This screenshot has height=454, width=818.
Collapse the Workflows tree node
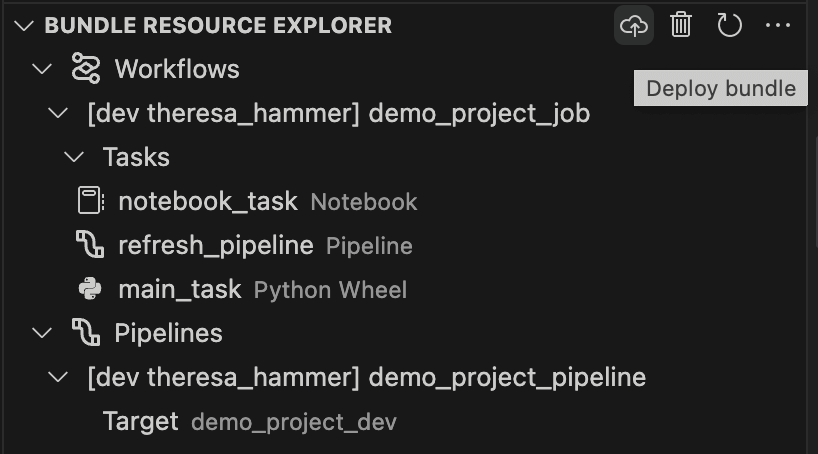click(41, 69)
